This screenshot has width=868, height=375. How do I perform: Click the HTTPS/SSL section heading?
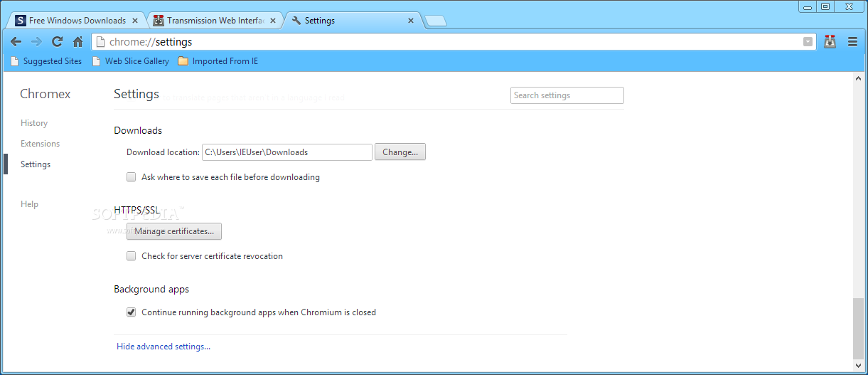pyautogui.click(x=136, y=210)
